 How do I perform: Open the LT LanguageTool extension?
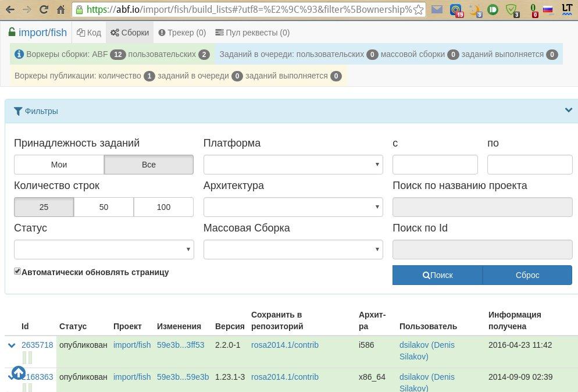point(567,10)
